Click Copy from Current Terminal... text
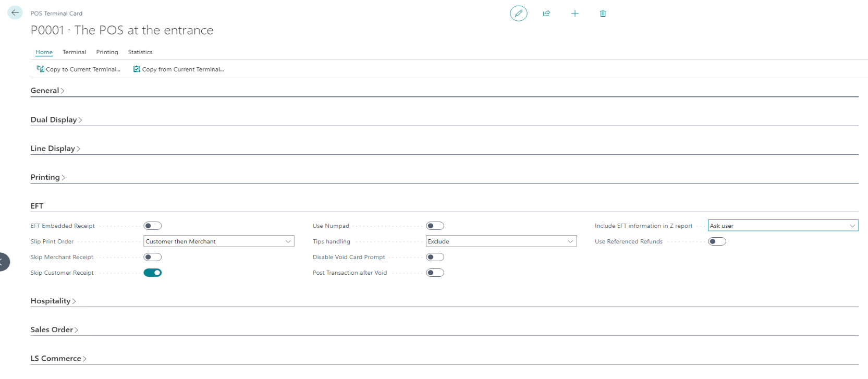 (x=183, y=69)
